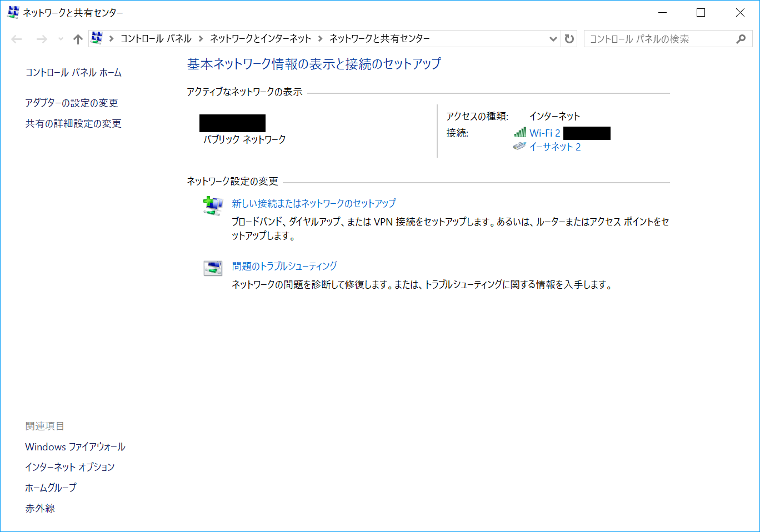The image size is (760, 532).
Task: Navigate up with the up-arrow icon
Action: pos(77,38)
